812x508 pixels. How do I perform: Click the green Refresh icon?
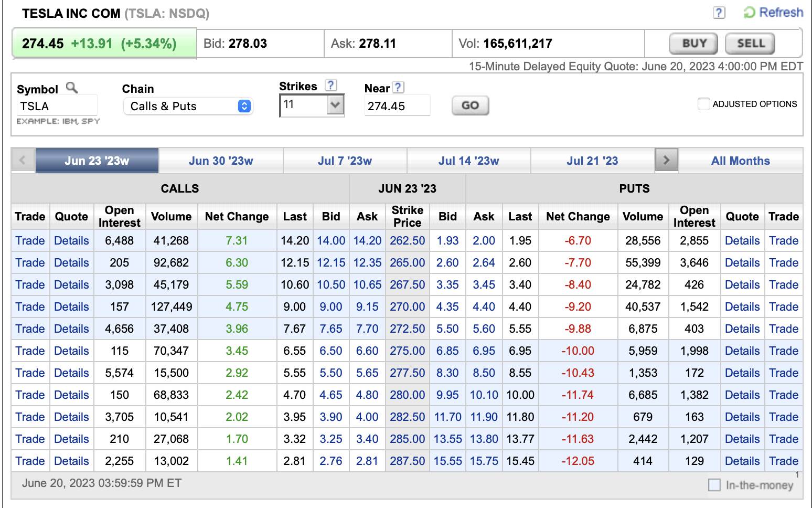[749, 13]
